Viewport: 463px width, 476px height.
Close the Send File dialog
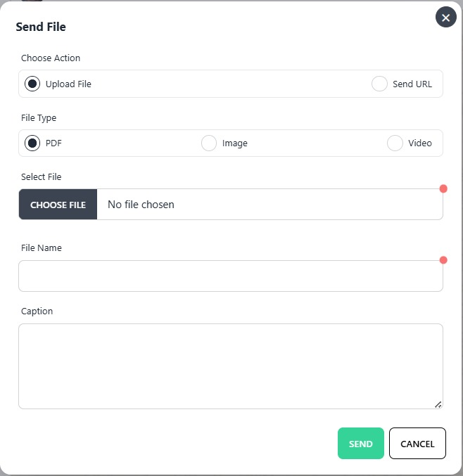(x=445, y=18)
